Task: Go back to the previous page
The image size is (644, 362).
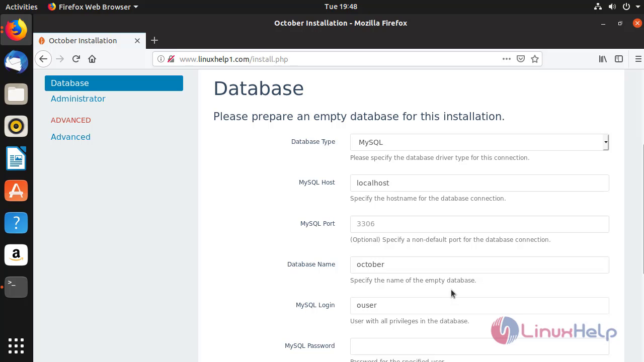Action: (x=43, y=59)
